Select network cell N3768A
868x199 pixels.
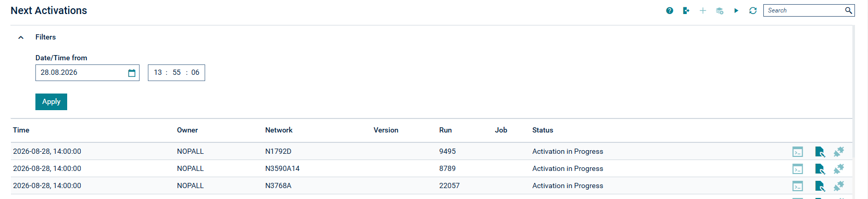(x=279, y=186)
